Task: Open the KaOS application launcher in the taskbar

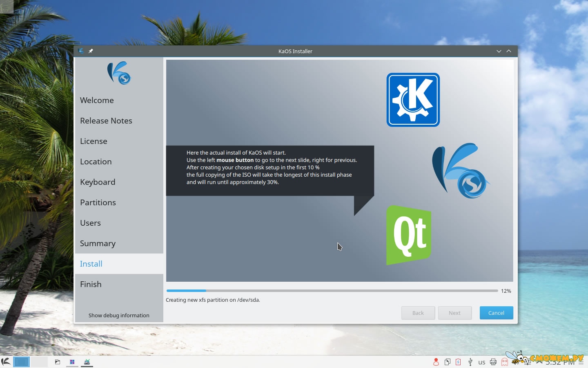Action: click(6, 361)
